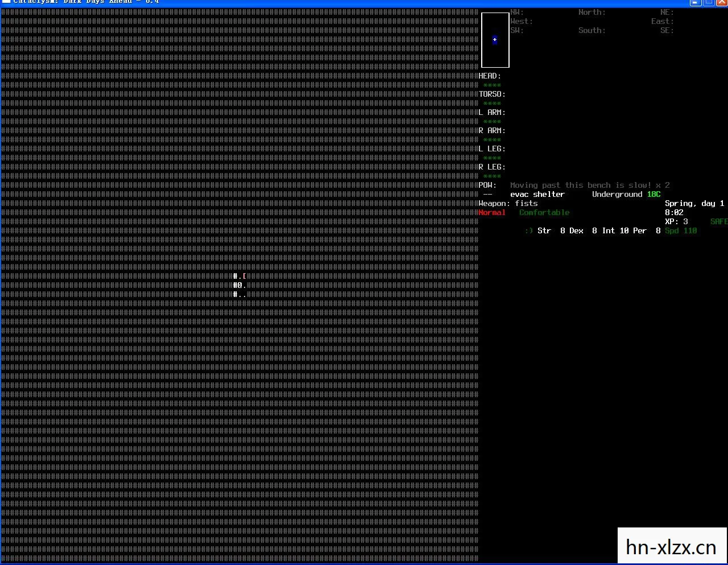728x565 pixels.
Task: Click the 'Int 10' stat
Action: (615, 230)
